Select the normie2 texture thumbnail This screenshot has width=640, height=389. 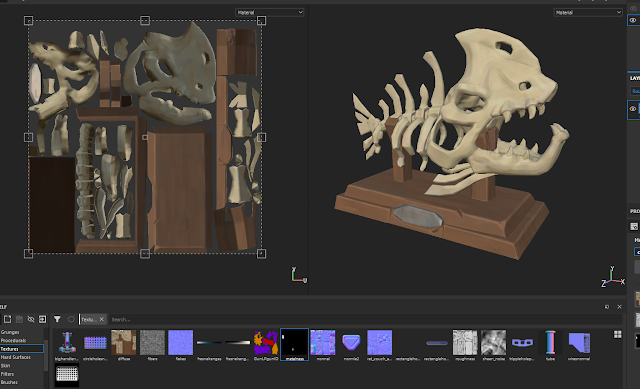[x=351, y=342]
